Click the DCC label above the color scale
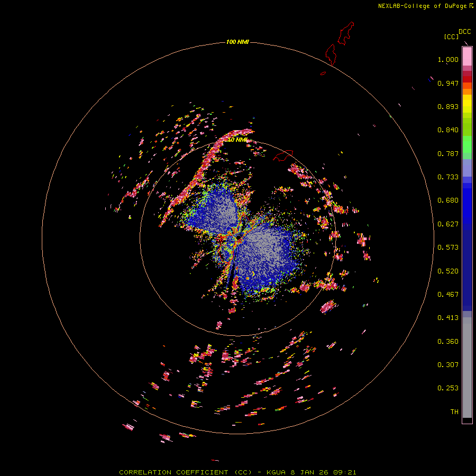The width and height of the screenshot is (476, 476). point(464,32)
